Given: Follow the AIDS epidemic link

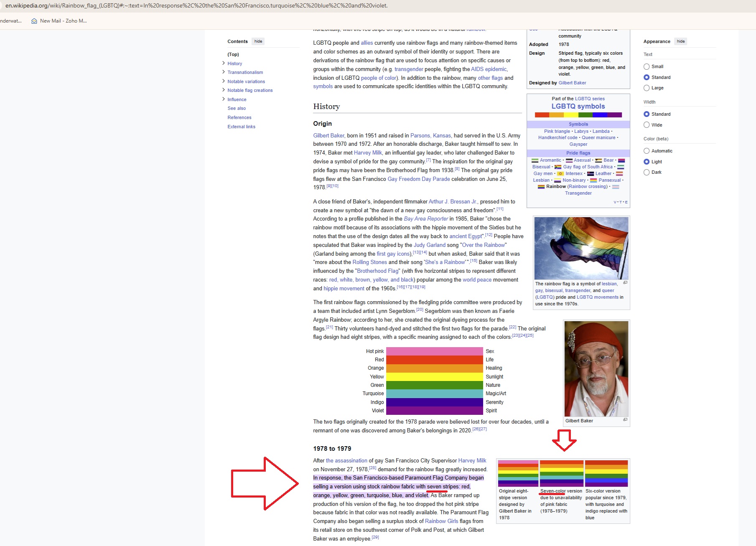Looking at the screenshot, I should 489,69.
